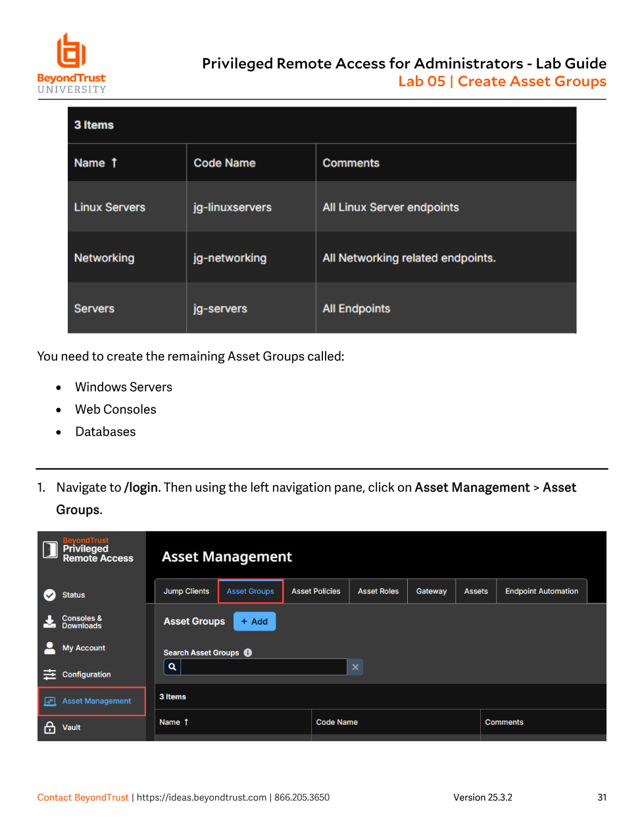The image size is (644, 834).
Task: Switch to the Asset Roles tab
Action: pos(378,591)
